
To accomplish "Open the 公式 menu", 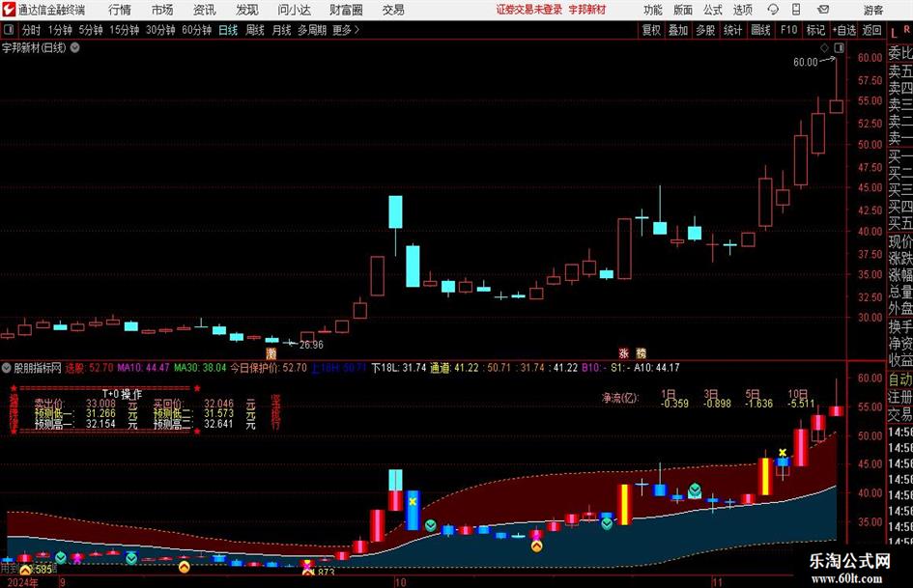I will pyautogui.click(x=712, y=10).
